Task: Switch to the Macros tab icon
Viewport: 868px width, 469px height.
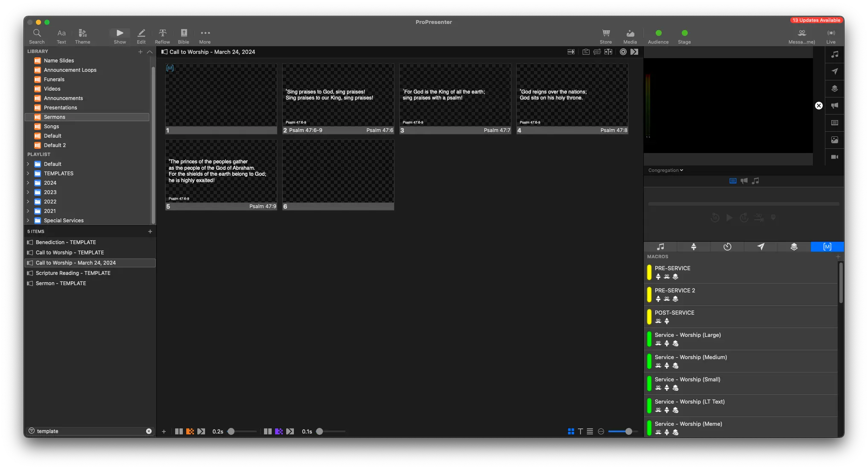Action: [x=827, y=247]
